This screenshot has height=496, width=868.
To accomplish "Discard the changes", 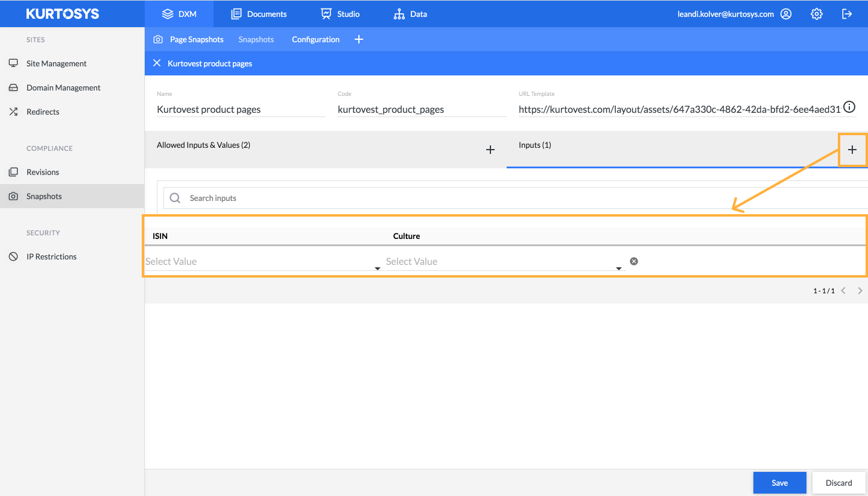I will tap(839, 483).
